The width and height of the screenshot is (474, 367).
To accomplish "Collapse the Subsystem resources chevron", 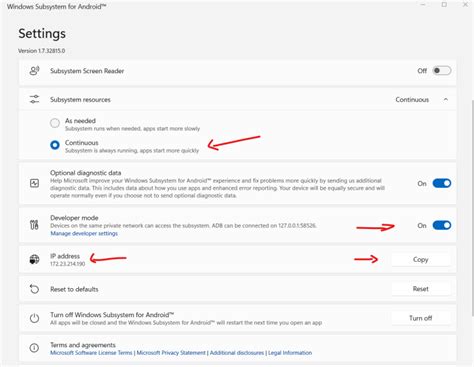I will 446,100.
